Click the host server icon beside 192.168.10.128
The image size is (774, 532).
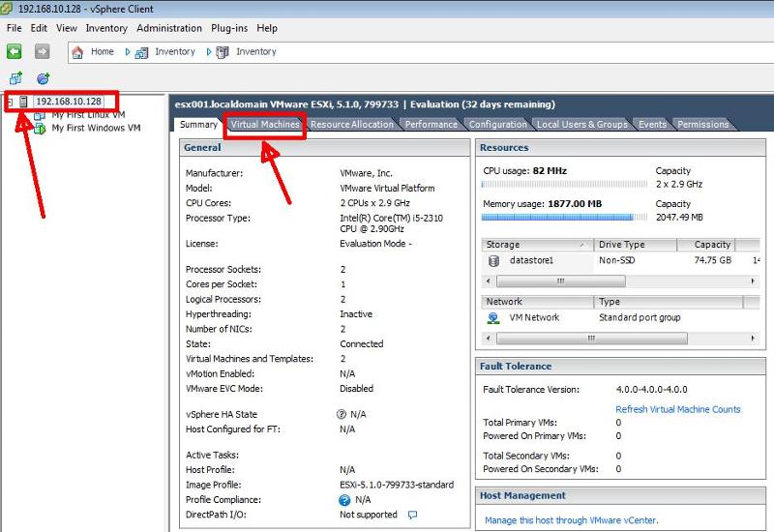(23, 102)
